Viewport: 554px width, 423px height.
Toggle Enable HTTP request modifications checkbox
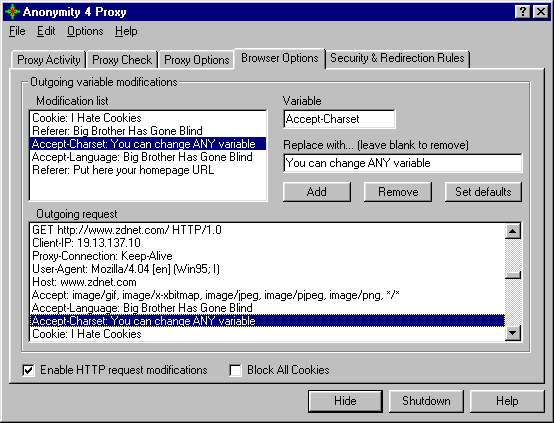click(x=28, y=370)
